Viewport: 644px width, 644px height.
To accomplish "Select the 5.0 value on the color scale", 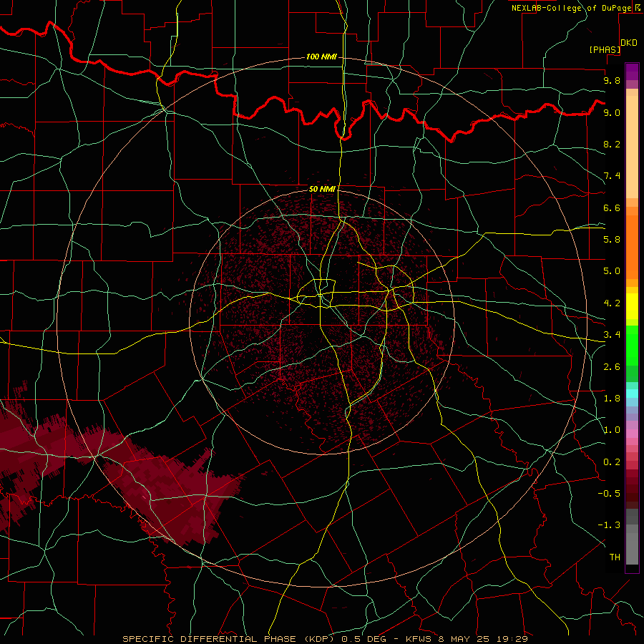I will 612,271.
